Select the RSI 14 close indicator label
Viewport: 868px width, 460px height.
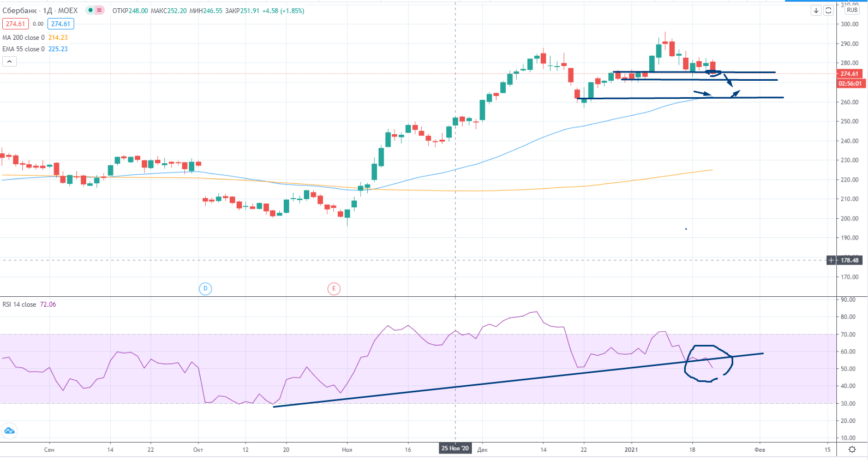19,304
